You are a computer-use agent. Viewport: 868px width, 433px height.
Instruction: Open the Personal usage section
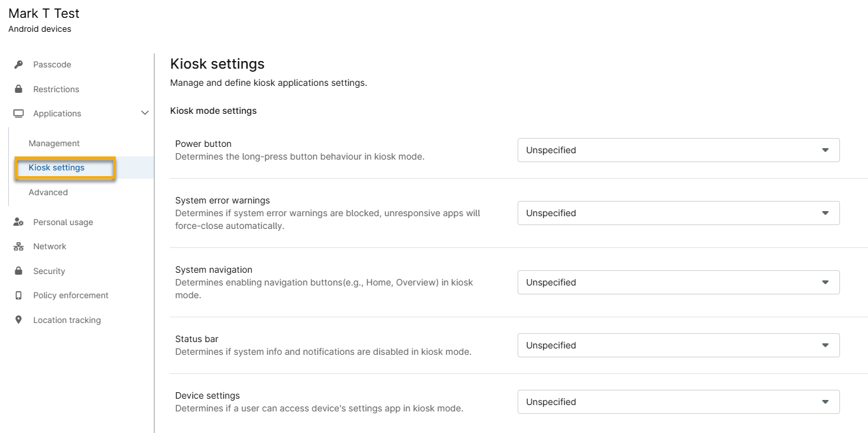pyautogui.click(x=63, y=222)
